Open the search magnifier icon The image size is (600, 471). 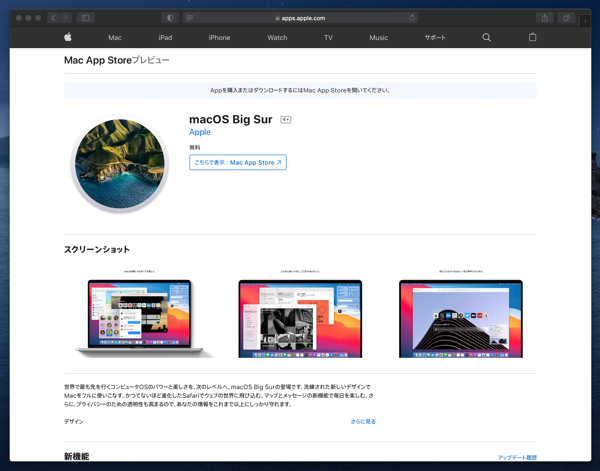486,37
